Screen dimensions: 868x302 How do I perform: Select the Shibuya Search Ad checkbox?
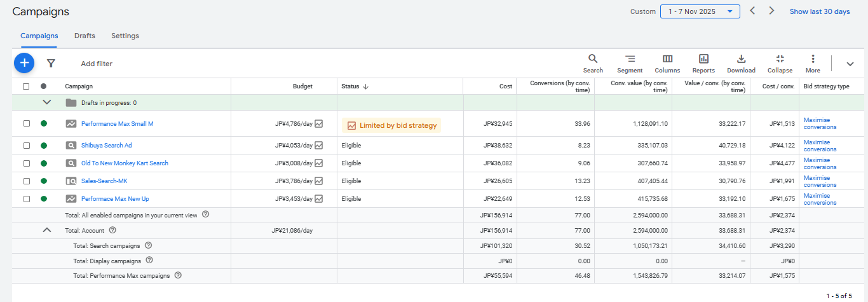27,146
